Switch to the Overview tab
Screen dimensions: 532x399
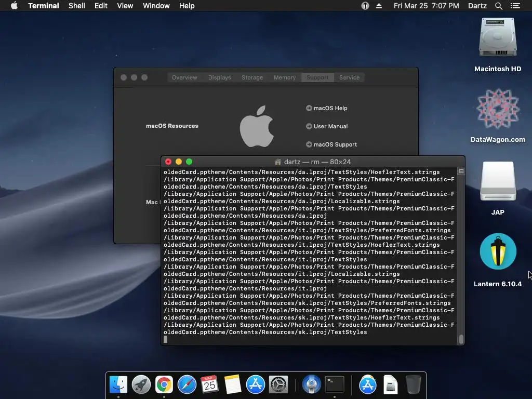pos(184,77)
